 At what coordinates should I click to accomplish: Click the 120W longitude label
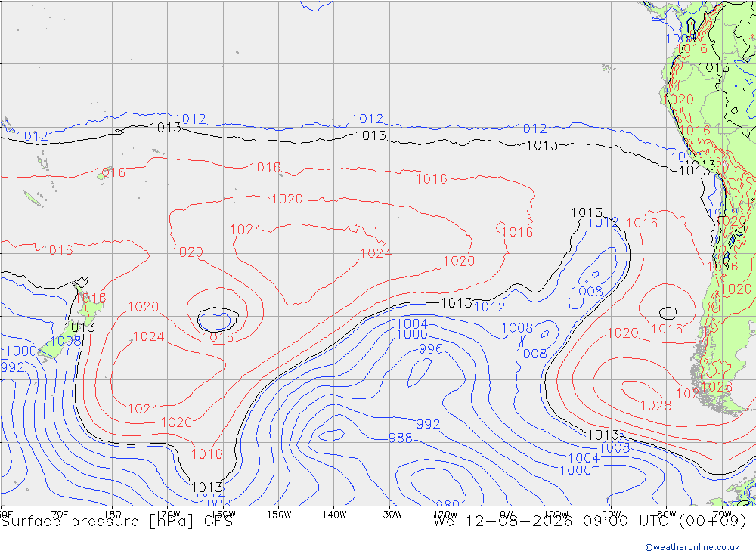(445, 515)
